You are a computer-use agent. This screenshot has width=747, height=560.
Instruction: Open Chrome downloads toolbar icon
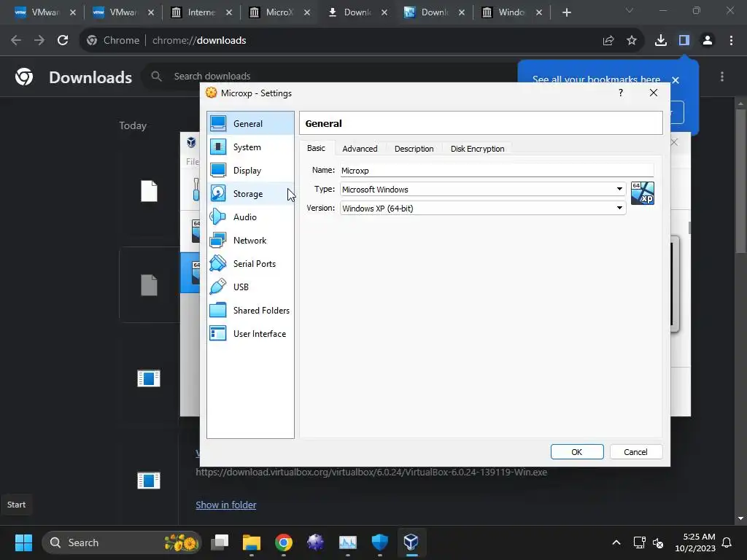pos(661,41)
